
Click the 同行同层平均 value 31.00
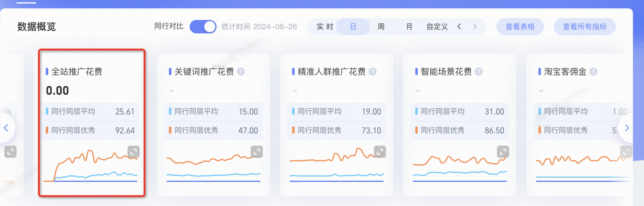tap(494, 111)
